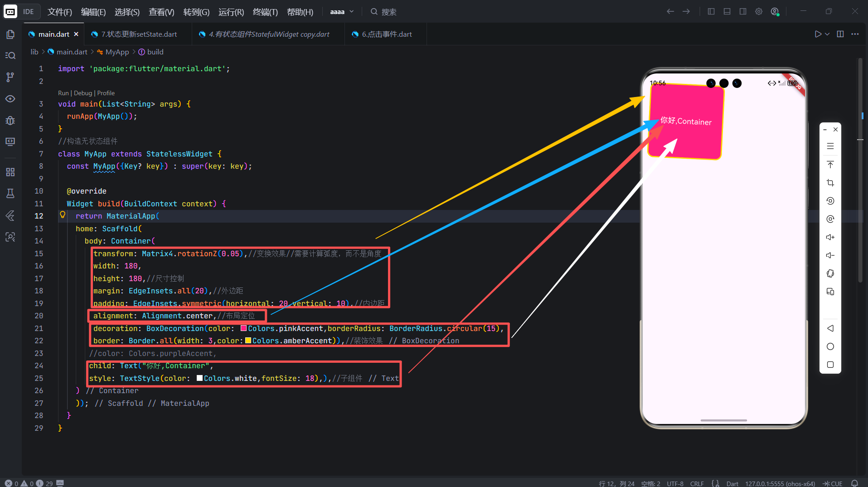This screenshot has width=868, height=487.
Task: Decrease emulator volume
Action: click(830, 255)
